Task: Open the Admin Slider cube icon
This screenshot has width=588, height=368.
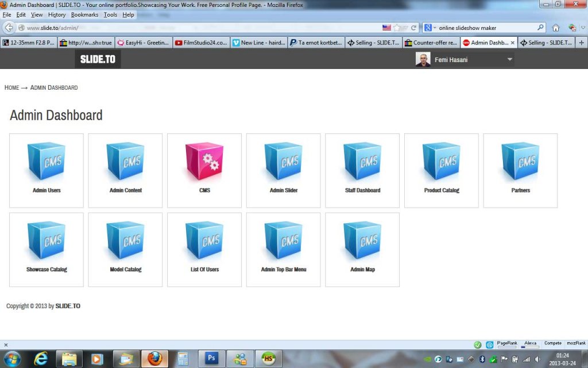Action: tap(284, 161)
